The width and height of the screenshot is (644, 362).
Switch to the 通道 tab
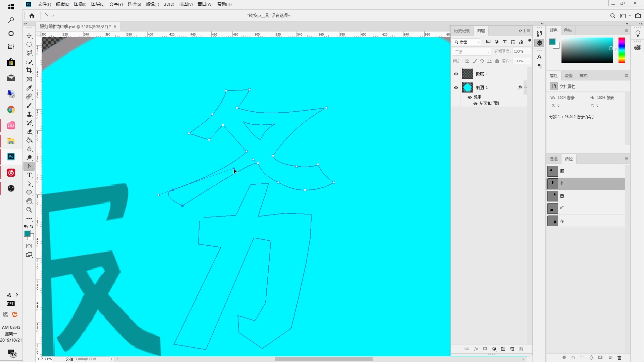[553, 159]
